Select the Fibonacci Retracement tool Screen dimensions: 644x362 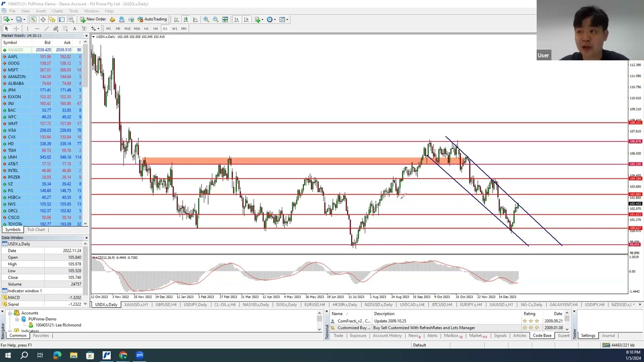click(x=65, y=29)
